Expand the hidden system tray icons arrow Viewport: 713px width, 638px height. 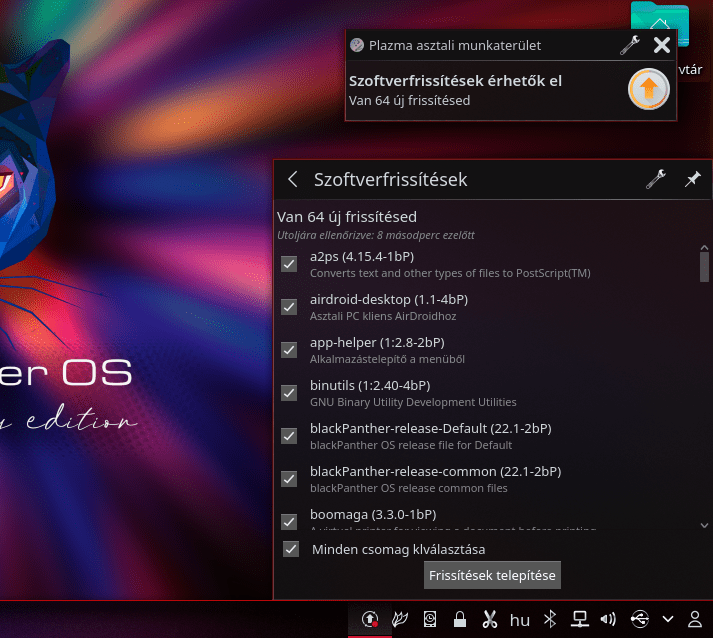tap(668, 619)
